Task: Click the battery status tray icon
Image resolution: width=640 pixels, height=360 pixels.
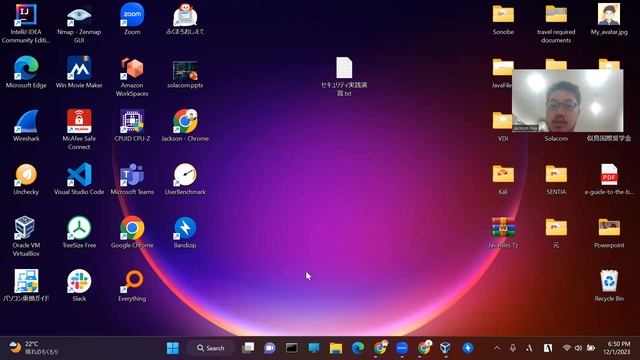Action: tap(591, 348)
